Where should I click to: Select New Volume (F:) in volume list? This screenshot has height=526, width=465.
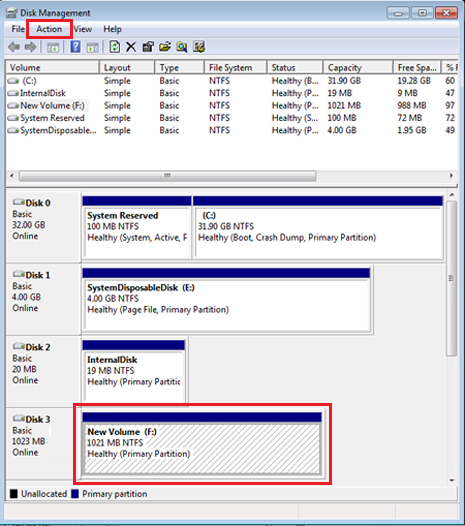point(52,106)
